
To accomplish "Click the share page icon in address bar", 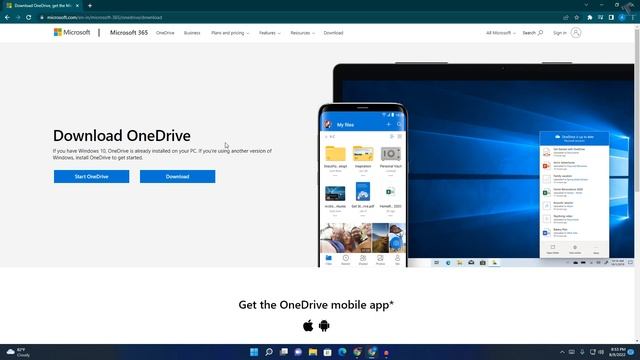I will click(x=566, y=18).
